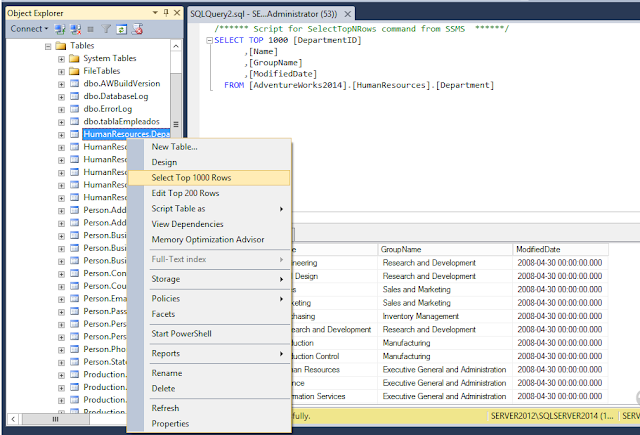Click the dbo.ErrorLog table icon
Viewport: 640px width, 435px height.
(x=74, y=109)
